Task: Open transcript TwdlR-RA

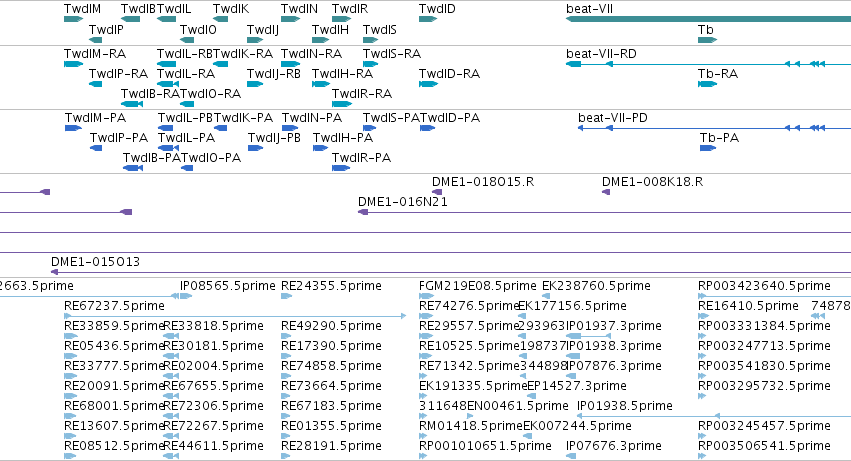Action: (362, 94)
